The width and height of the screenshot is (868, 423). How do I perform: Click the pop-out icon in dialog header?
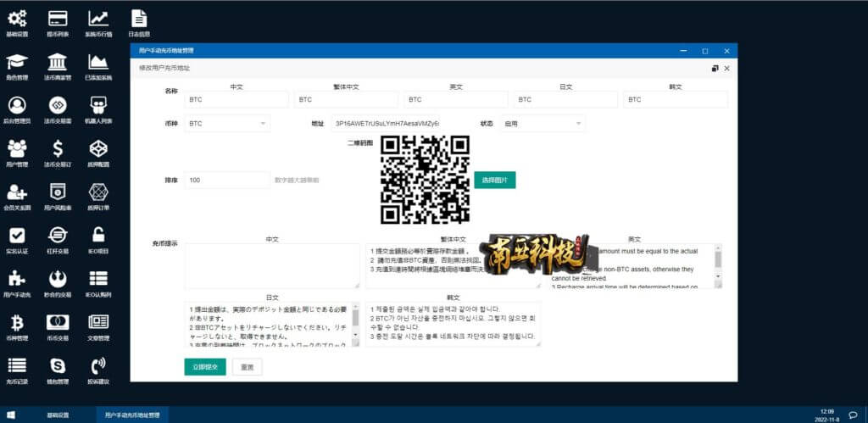pyautogui.click(x=715, y=68)
